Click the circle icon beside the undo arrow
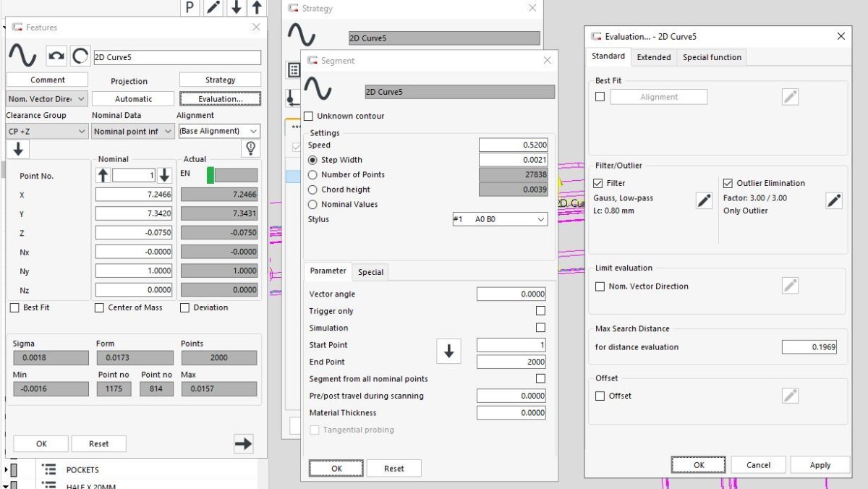This screenshot has height=489, width=868. point(80,56)
